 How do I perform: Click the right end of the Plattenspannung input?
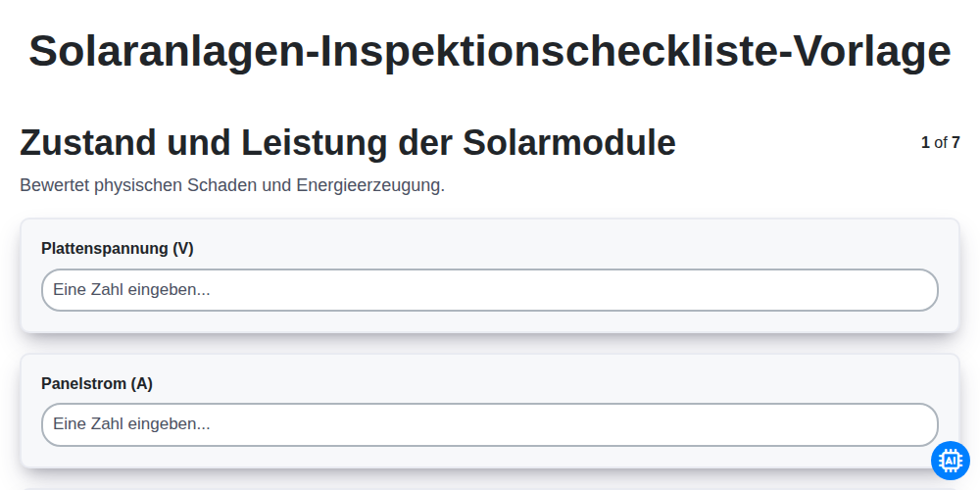click(919, 290)
